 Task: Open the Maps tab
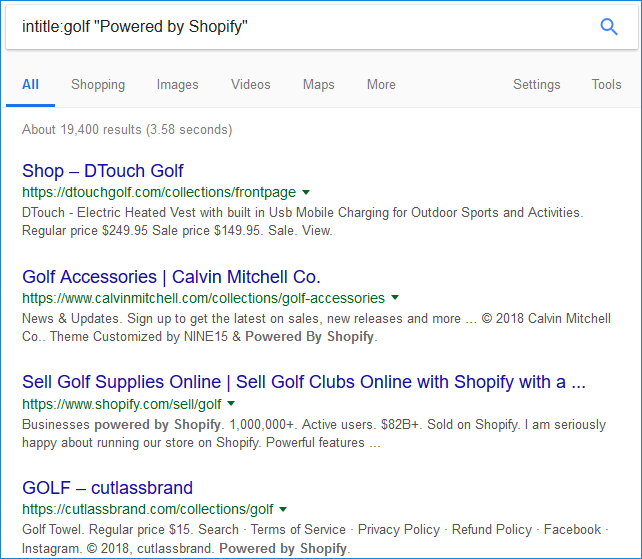click(x=319, y=85)
